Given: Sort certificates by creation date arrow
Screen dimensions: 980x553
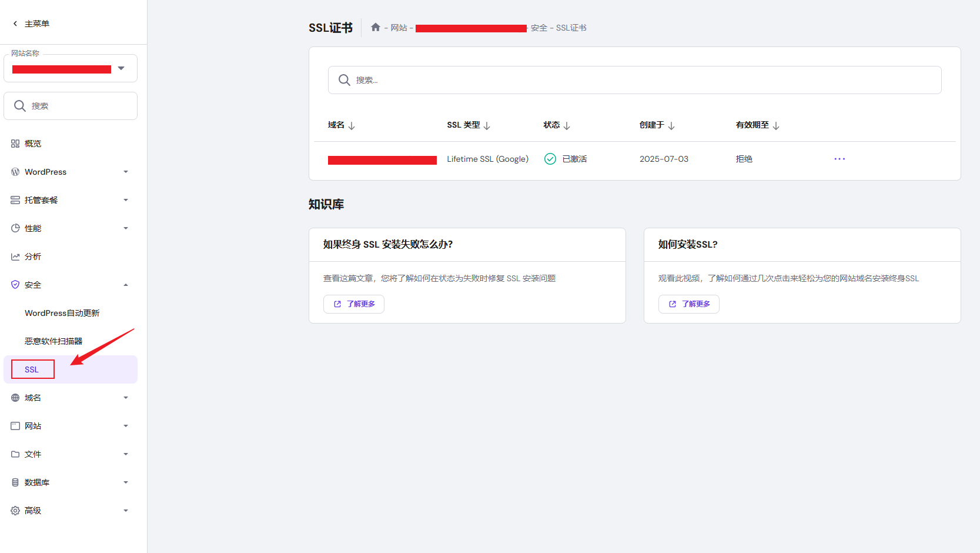Looking at the screenshot, I should [x=671, y=126].
